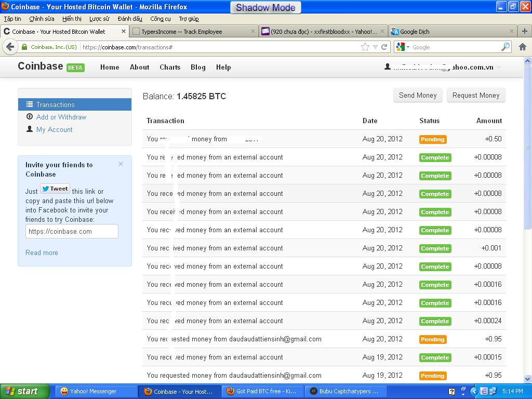The image size is (532, 399).
Task: Switch to Bubu Captchatypers taskbar window
Action: tap(347, 392)
